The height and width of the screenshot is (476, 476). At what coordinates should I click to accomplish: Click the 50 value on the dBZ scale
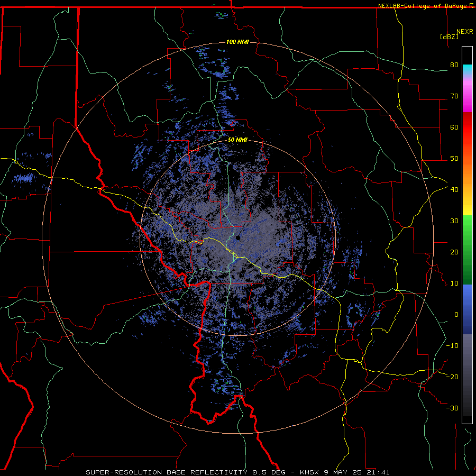point(454,159)
